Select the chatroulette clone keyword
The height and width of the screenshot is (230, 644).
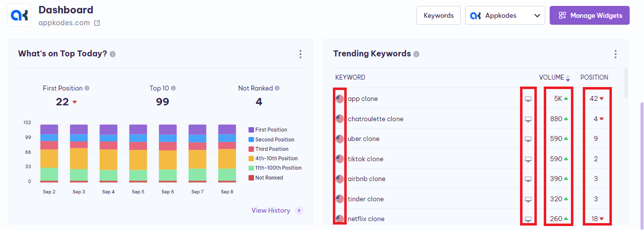click(x=375, y=119)
